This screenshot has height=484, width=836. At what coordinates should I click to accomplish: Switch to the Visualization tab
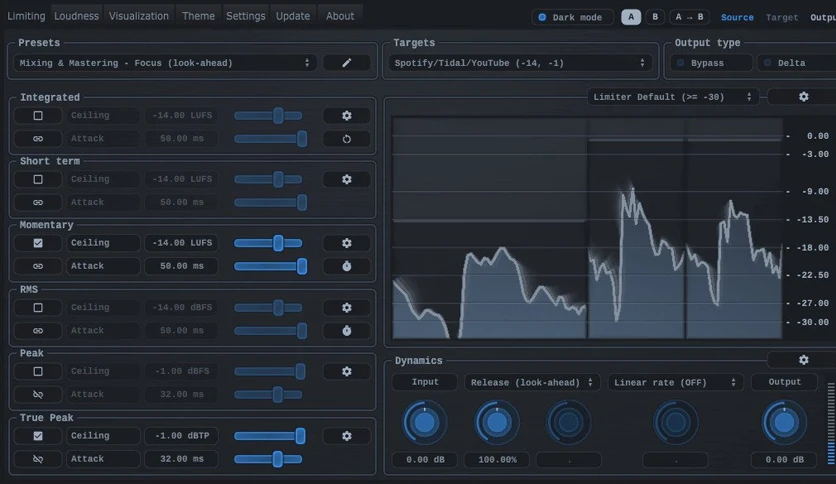pyautogui.click(x=139, y=16)
